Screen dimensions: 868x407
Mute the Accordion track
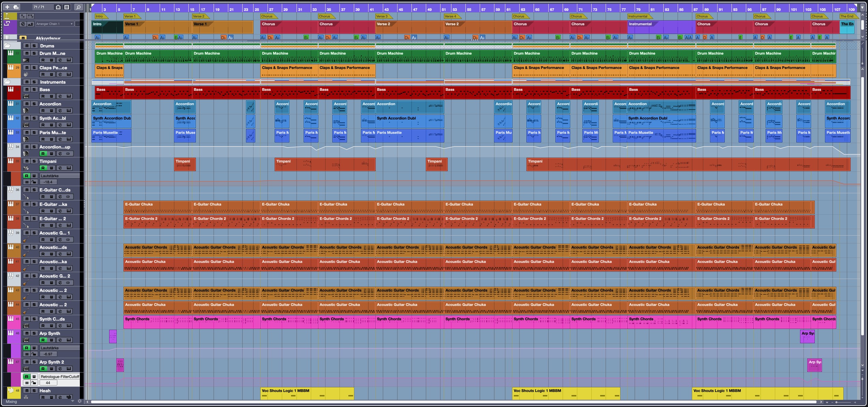click(x=27, y=104)
